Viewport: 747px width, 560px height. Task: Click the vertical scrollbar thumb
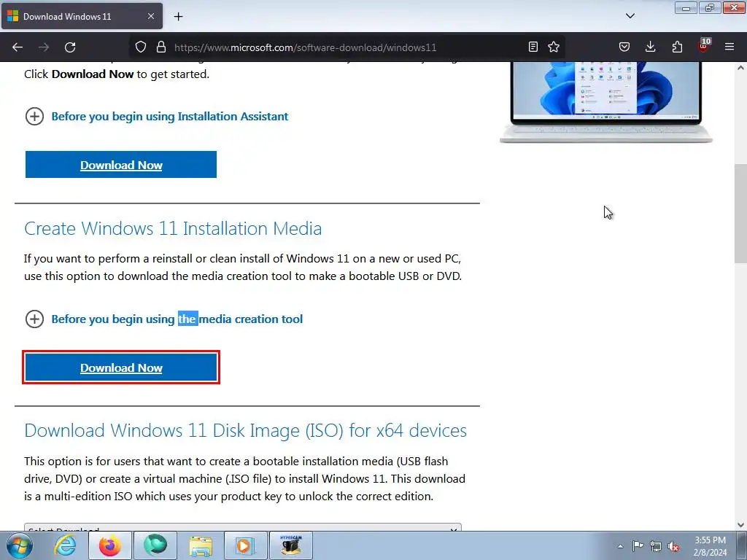(x=740, y=214)
